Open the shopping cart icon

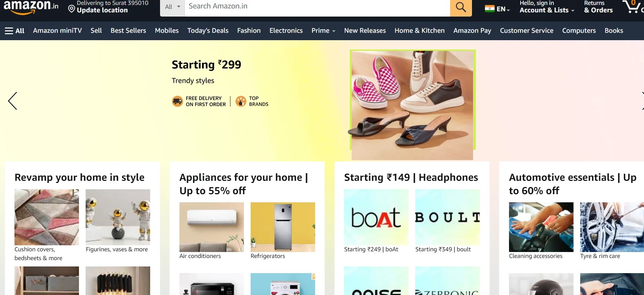point(632,7)
